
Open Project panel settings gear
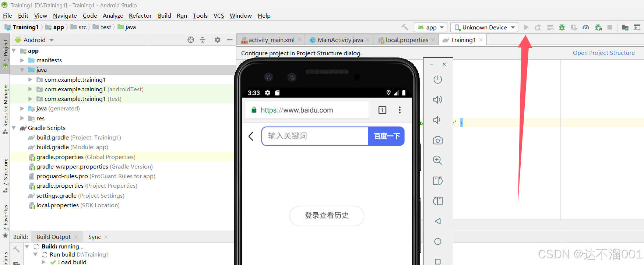[218, 40]
